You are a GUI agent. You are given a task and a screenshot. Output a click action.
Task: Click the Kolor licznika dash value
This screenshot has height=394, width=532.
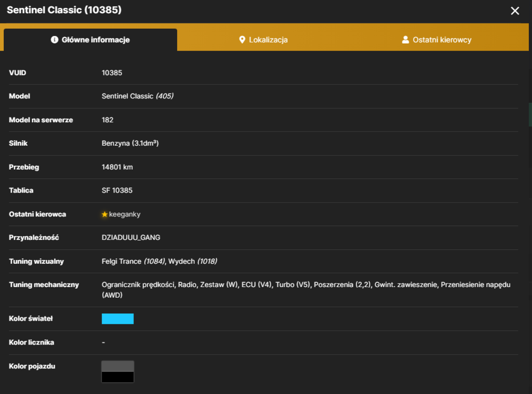click(x=104, y=342)
